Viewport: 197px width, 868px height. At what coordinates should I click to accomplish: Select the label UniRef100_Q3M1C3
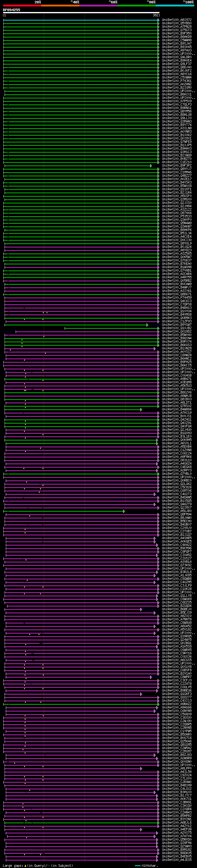coord(177,152)
